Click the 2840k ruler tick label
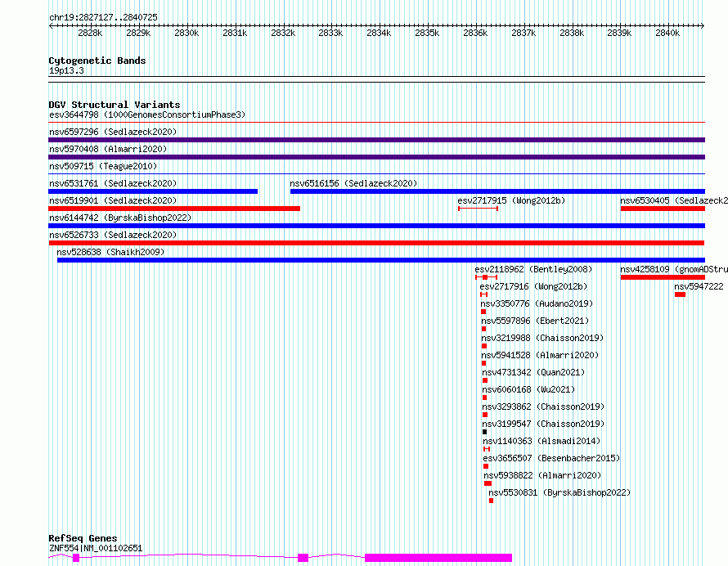This screenshot has height=566, width=728. 667,33
